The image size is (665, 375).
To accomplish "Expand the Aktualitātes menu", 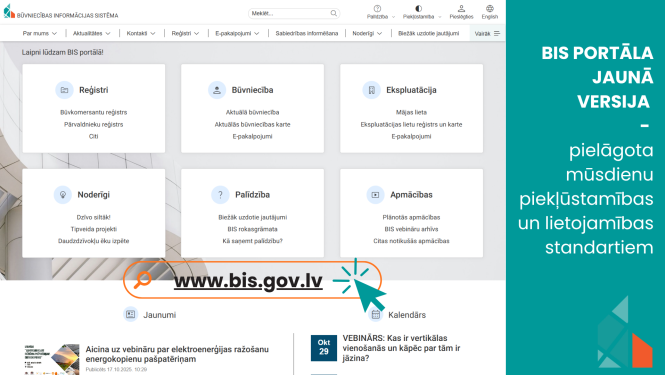I will [x=91, y=33].
